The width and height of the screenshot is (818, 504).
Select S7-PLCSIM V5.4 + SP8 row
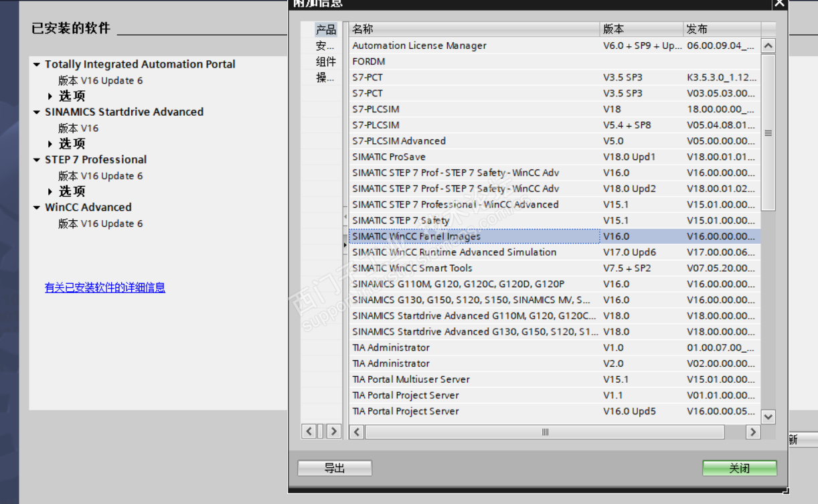(554, 125)
